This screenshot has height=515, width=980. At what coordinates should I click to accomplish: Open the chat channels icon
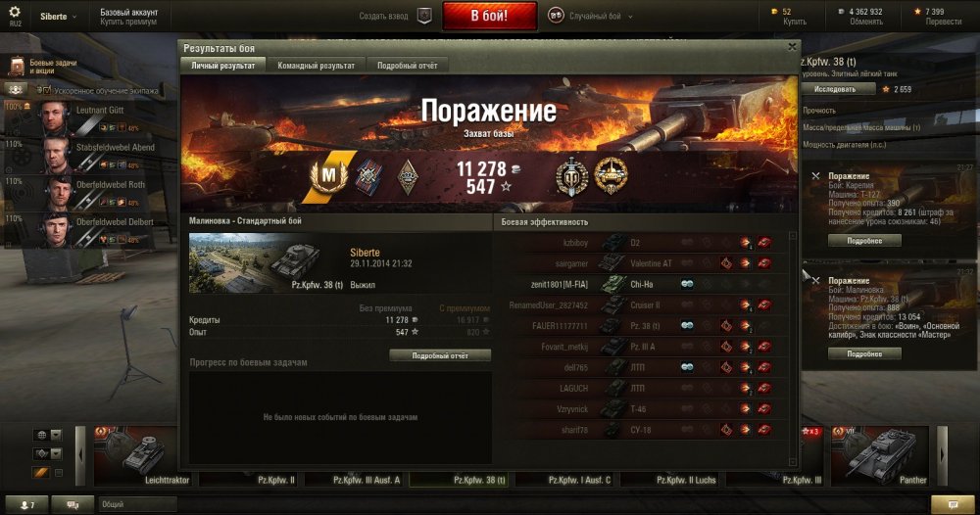[73, 504]
